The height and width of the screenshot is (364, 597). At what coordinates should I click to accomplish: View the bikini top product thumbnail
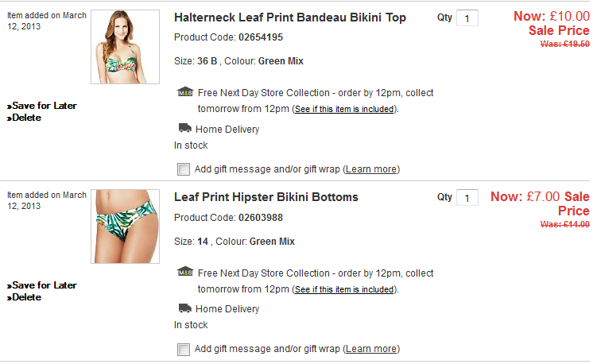click(x=125, y=47)
